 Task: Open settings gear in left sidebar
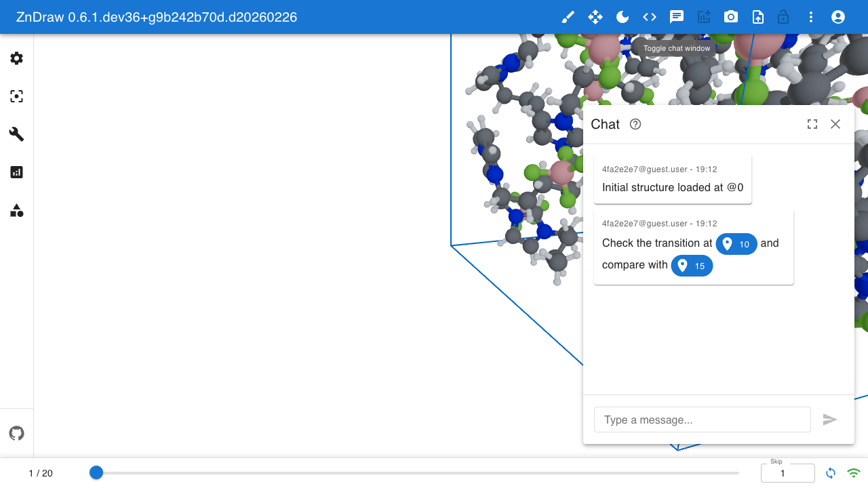point(17,58)
